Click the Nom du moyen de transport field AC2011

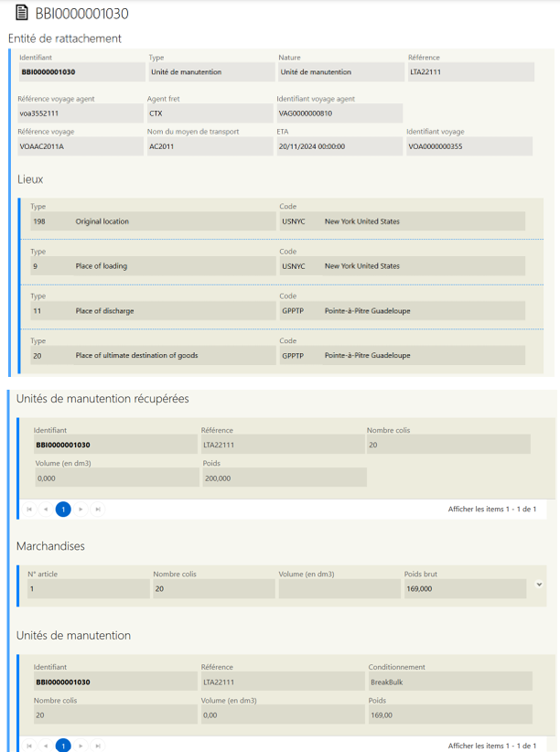click(209, 146)
